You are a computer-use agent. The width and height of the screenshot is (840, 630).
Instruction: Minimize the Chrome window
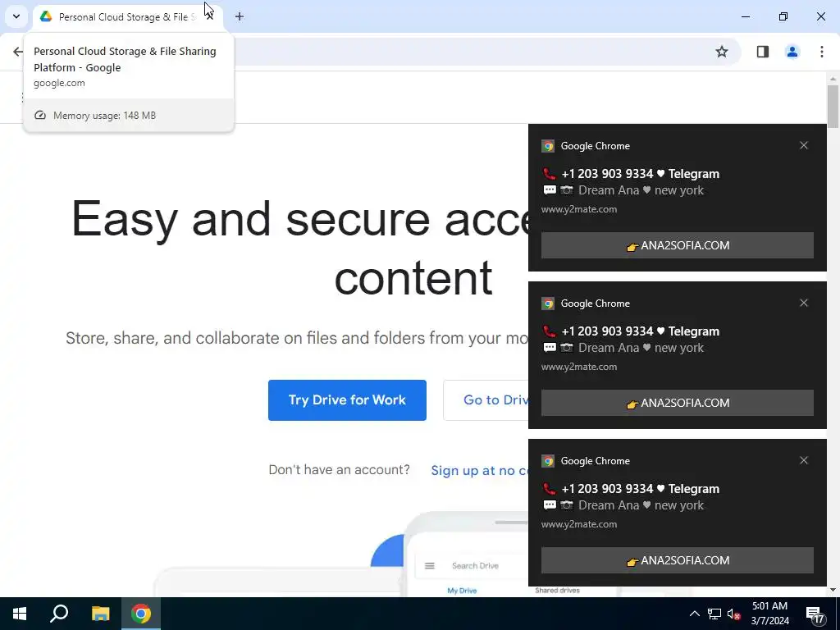tap(745, 16)
